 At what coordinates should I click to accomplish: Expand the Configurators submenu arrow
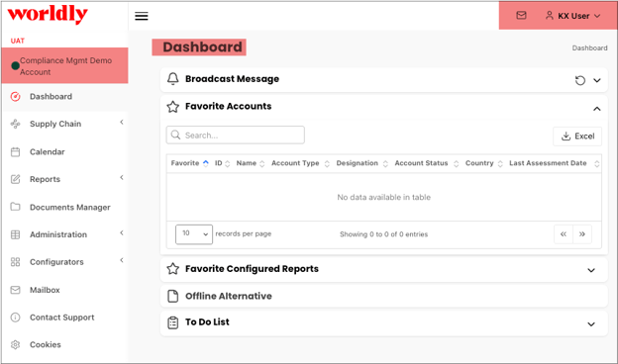(x=122, y=260)
